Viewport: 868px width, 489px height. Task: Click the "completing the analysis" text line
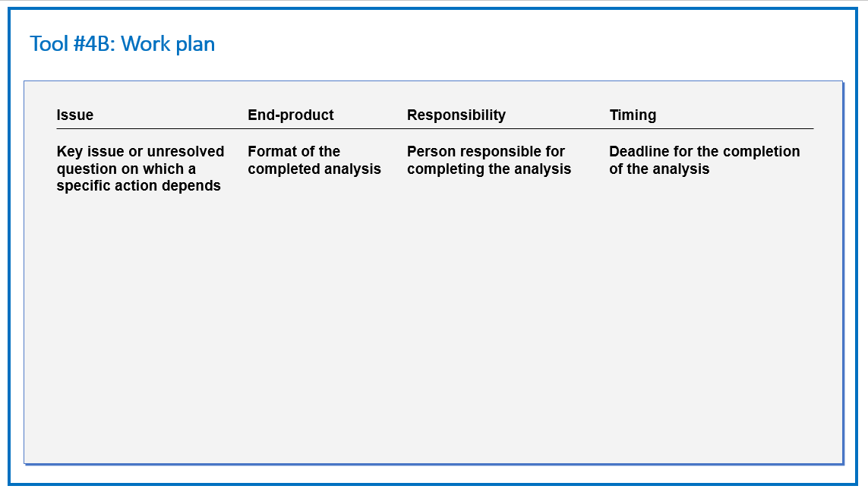(489, 169)
